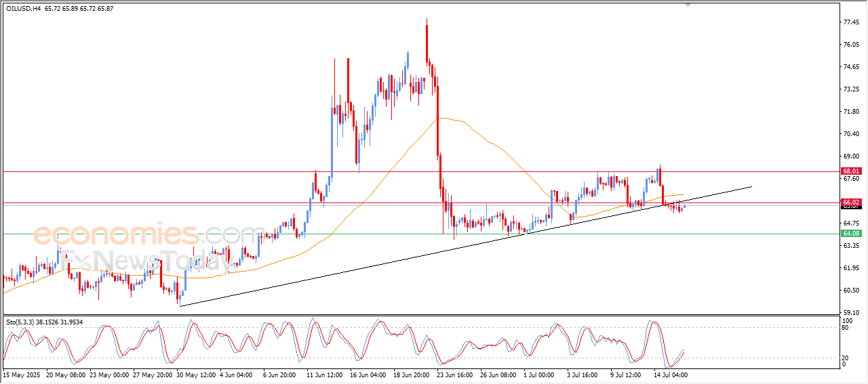Click the 26 Jun 08:00 date label

coord(500,375)
